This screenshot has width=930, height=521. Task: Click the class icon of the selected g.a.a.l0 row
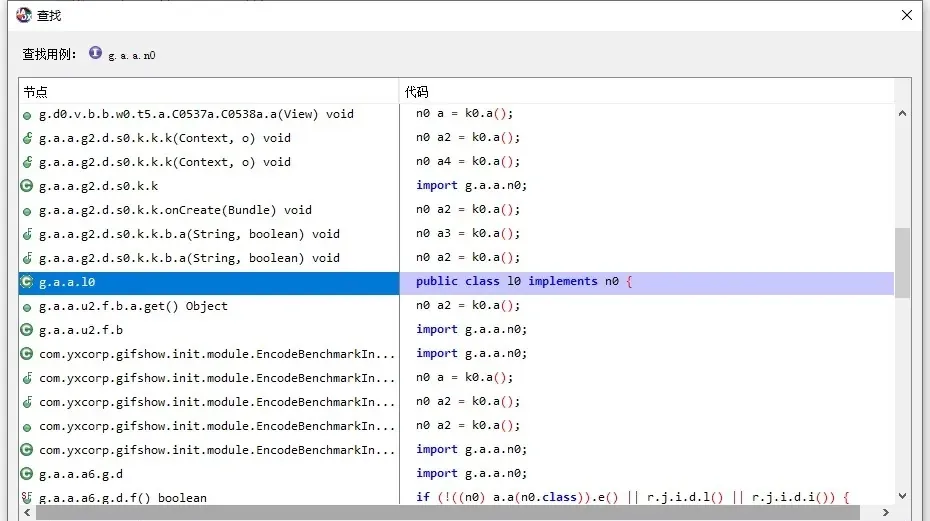[x=27, y=282]
